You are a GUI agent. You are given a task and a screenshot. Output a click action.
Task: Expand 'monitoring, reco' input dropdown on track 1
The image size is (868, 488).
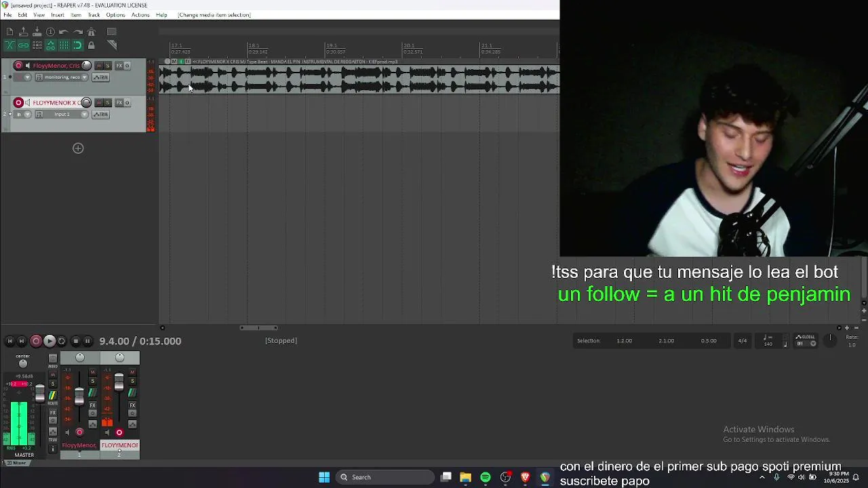tap(85, 77)
